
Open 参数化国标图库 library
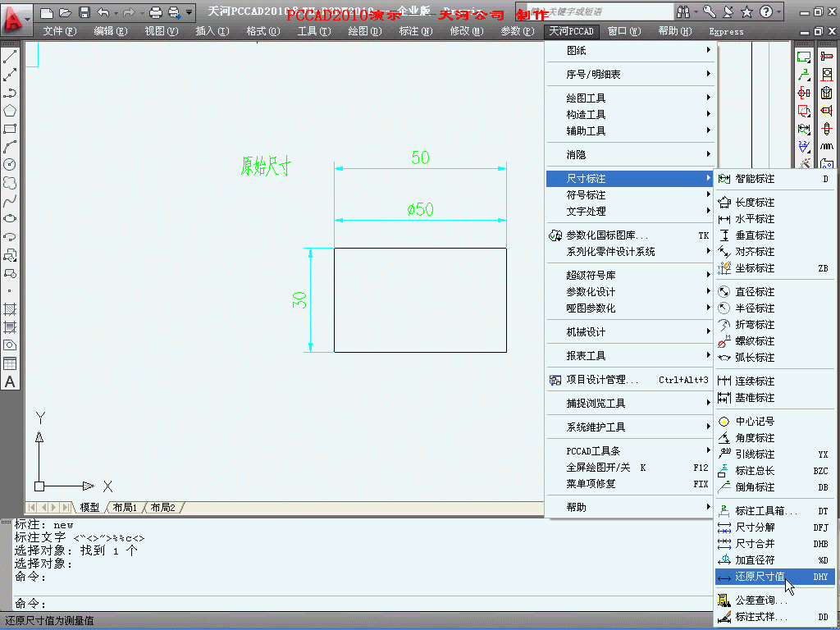[631, 235]
